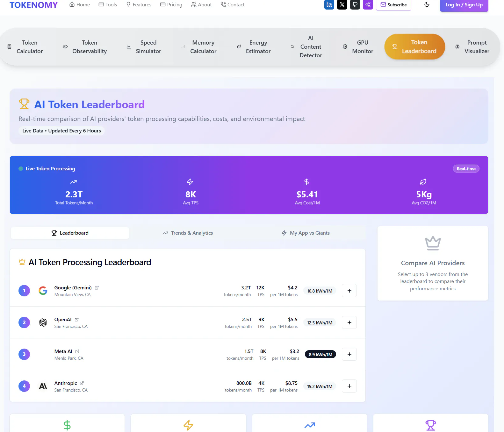Switch to the Leaderboard tab

[x=70, y=233]
